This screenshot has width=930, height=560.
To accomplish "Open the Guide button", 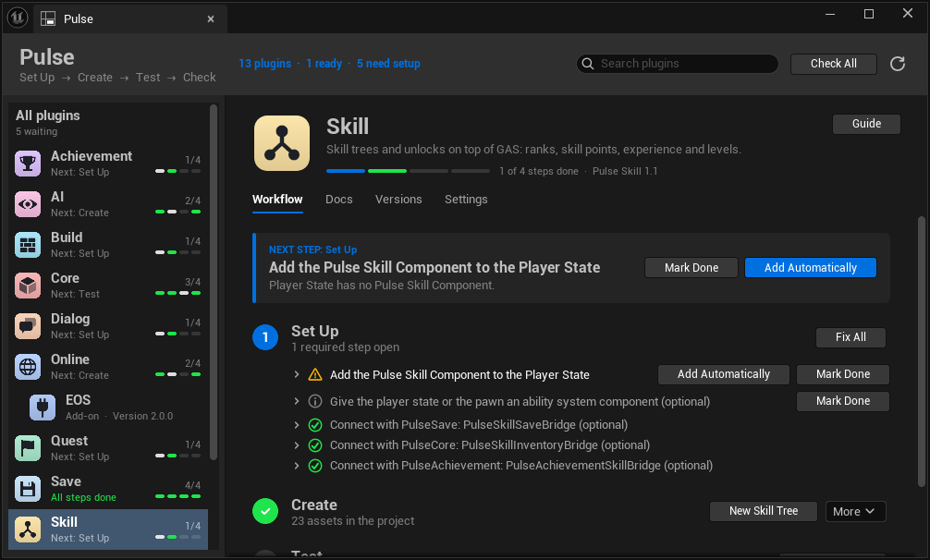I will (x=866, y=124).
